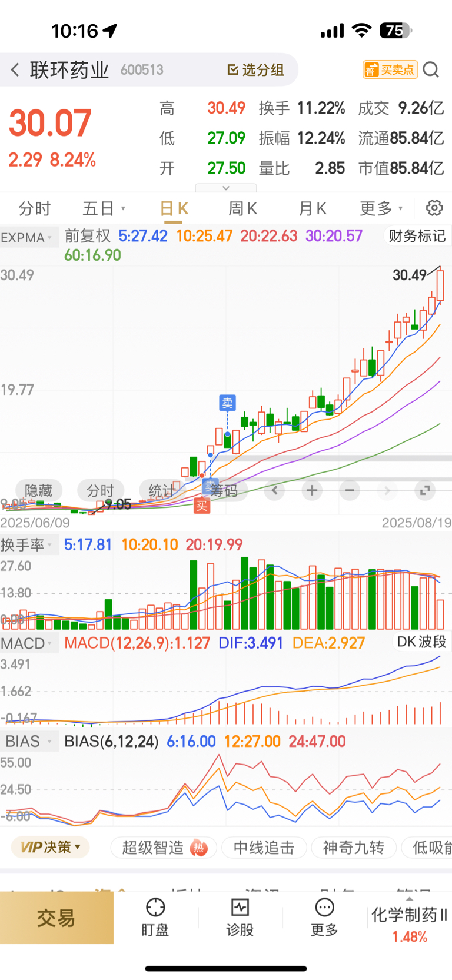
Task: Change the BIAS indicator dropdown
Action: pos(28,741)
